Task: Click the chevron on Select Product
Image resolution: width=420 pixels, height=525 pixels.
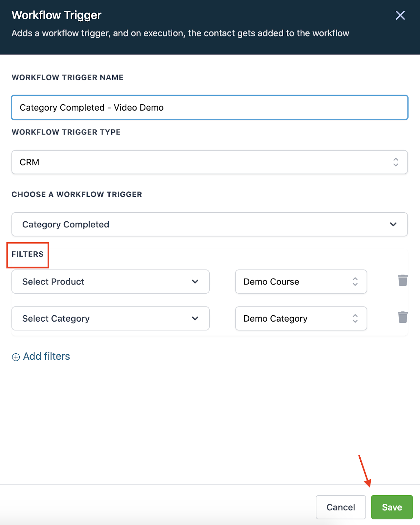Action: (x=195, y=282)
